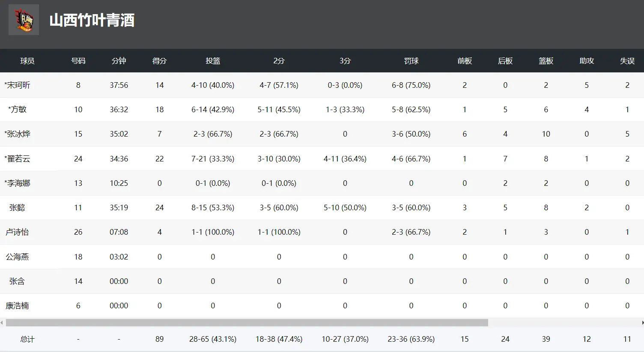Click 方敏's score of 18
Viewport: 644px width, 352px height.
pos(159,110)
